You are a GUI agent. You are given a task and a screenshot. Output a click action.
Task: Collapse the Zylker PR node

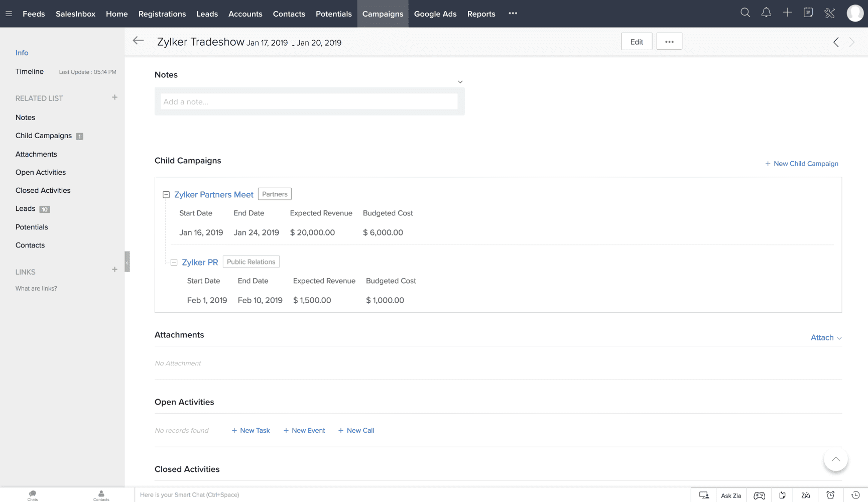174,263
